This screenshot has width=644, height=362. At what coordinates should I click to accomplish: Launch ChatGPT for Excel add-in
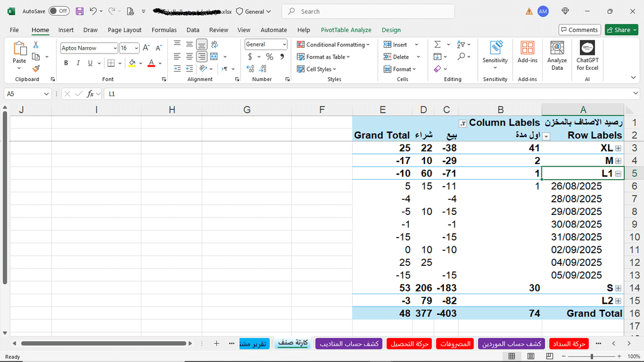pos(587,56)
